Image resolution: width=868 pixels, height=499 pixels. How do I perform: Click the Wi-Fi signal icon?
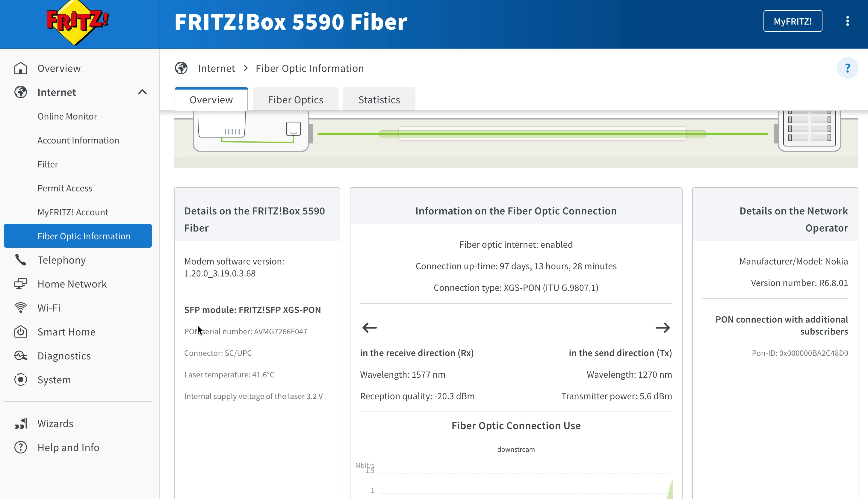click(x=21, y=308)
